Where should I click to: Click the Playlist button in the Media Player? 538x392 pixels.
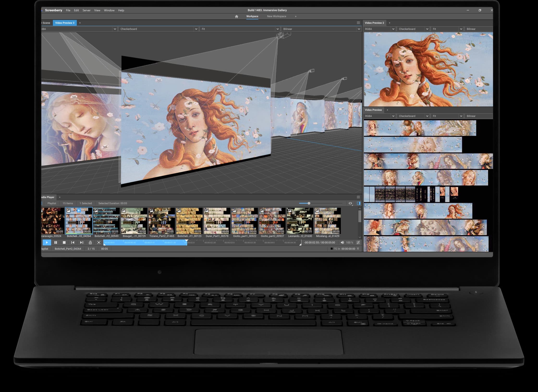[52, 203]
